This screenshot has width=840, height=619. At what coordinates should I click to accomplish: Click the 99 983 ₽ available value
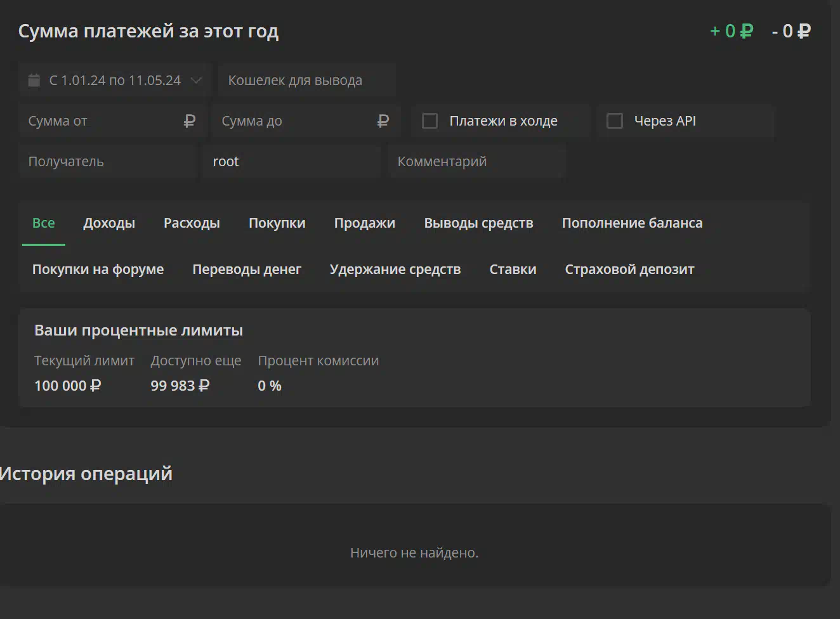pos(180,386)
